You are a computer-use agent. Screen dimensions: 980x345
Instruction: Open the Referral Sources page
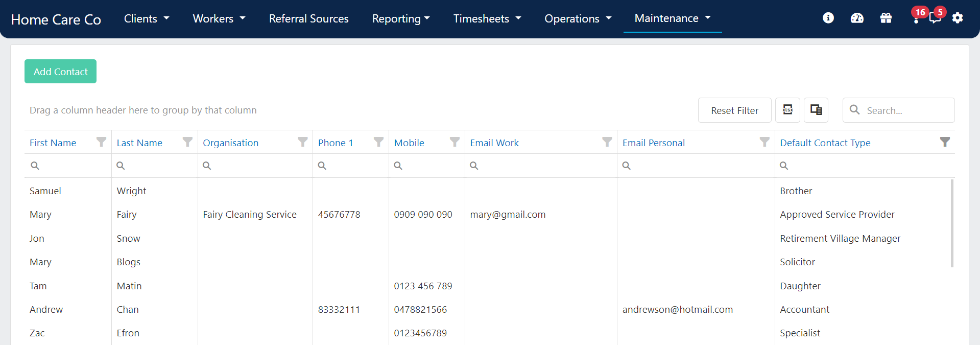[x=309, y=18]
